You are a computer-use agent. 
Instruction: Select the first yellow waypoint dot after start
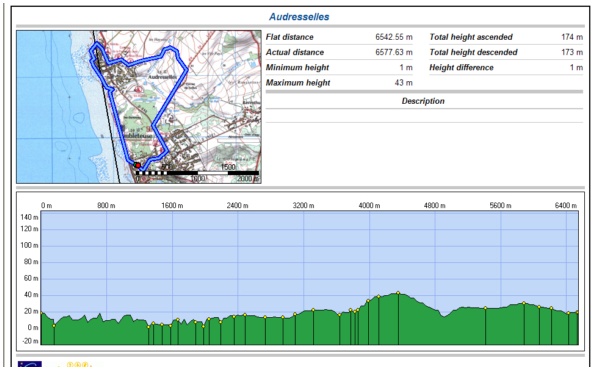pos(54,326)
